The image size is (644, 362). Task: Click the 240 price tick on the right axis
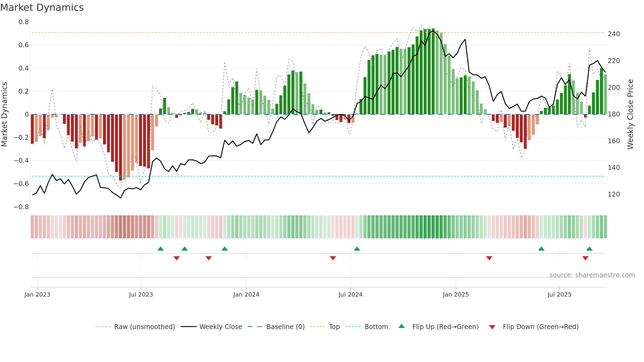click(x=614, y=34)
